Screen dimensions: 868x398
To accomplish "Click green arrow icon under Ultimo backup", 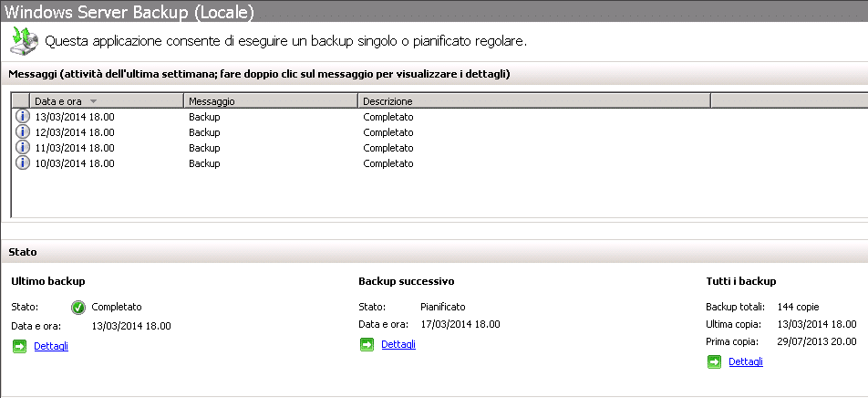I will [x=19, y=347].
